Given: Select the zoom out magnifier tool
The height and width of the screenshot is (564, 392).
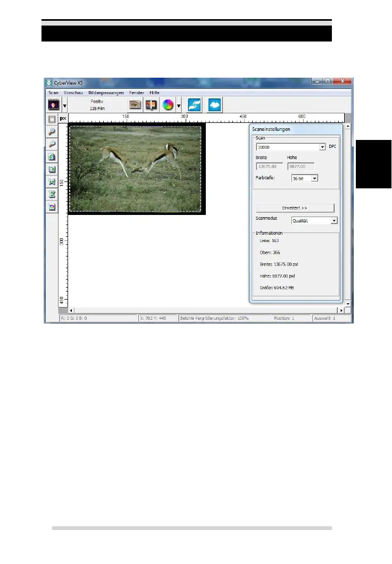Looking at the screenshot, I should tap(52, 144).
